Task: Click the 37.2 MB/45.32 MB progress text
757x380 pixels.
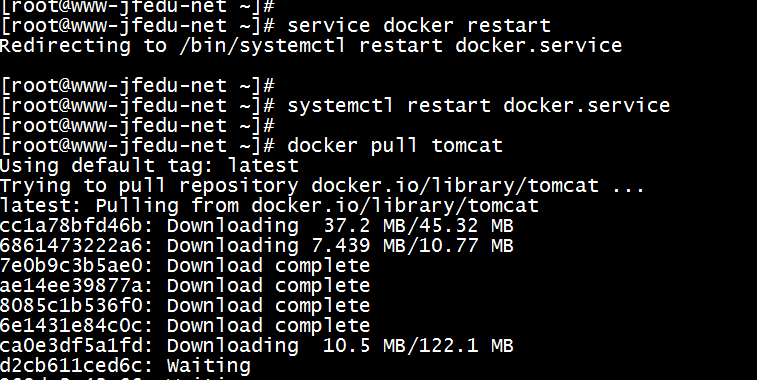Action: 419,225
